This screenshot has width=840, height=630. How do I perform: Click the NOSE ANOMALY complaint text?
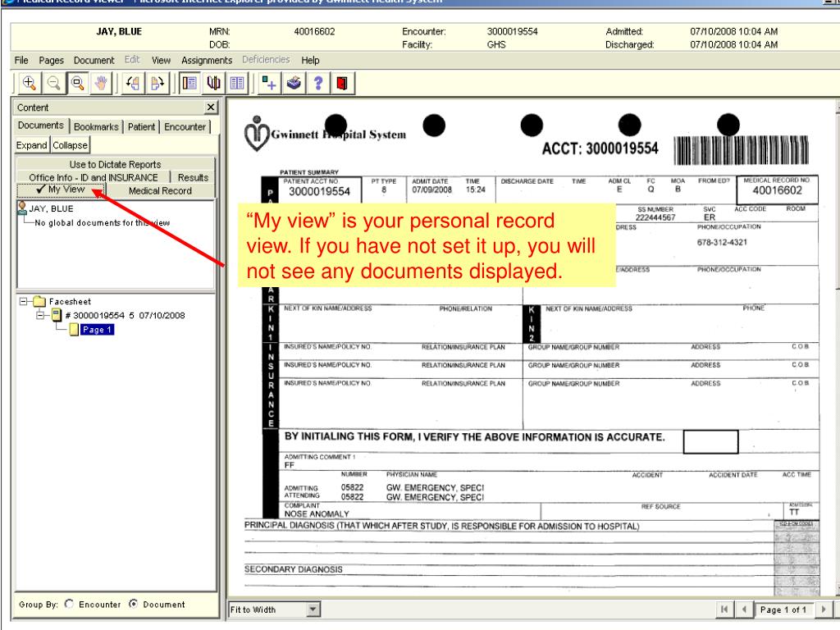pyautogui.click(x=317, y=514)
